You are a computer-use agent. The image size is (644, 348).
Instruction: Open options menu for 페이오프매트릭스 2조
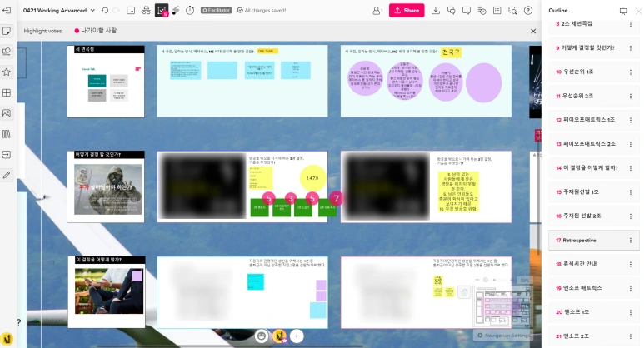[631, 144]
